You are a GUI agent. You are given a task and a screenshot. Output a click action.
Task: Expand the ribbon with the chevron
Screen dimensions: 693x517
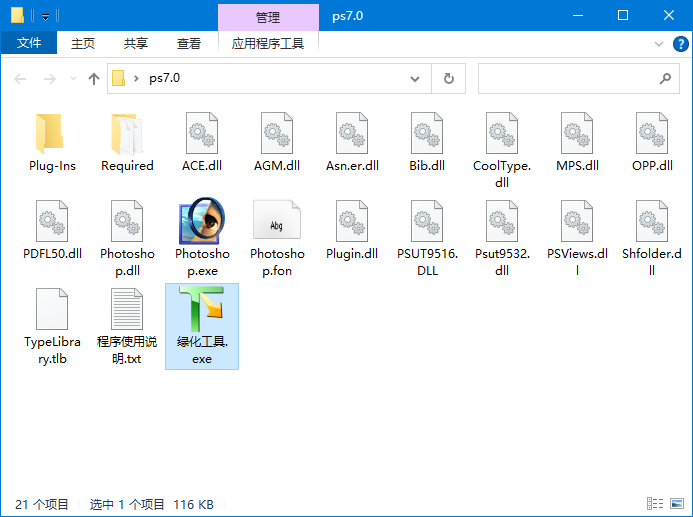click(x=658, y=44)
